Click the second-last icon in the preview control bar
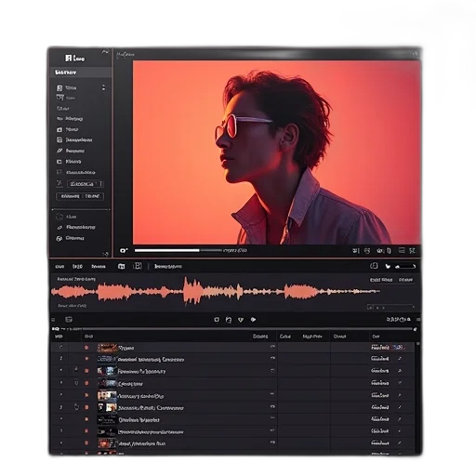The width and height of the screenshot is (476, 476). point(402,250)
